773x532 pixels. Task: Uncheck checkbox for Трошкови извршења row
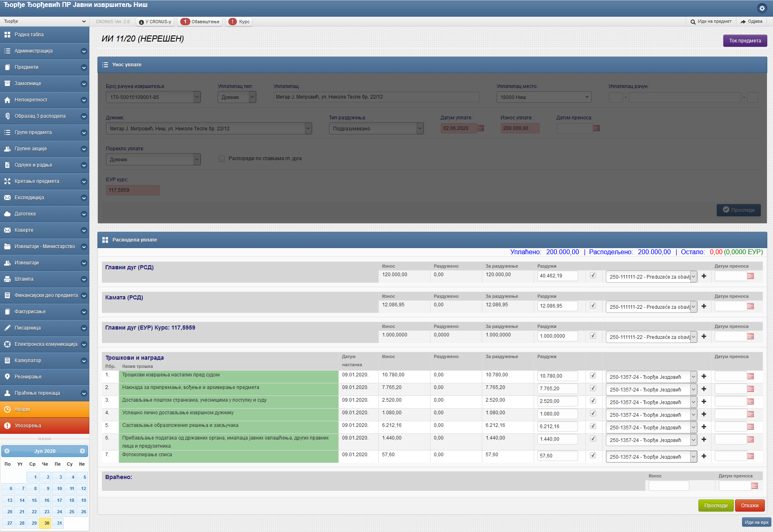[x=593, y=376]
